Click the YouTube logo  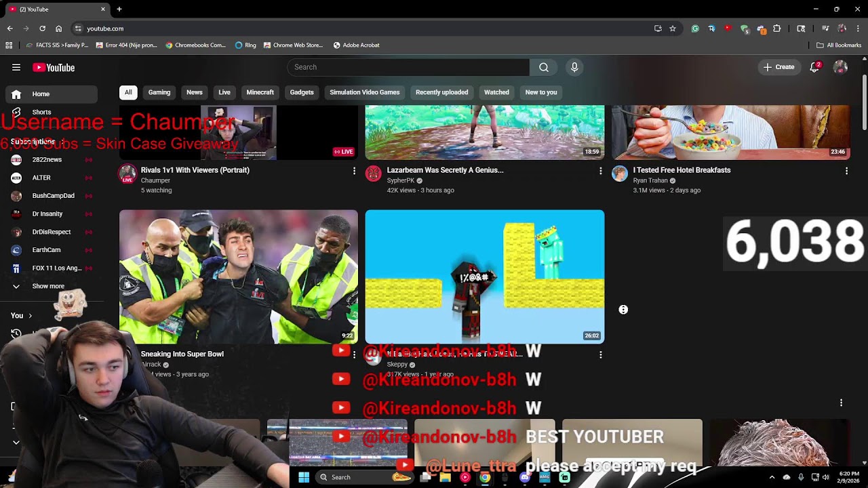(54, 67)
